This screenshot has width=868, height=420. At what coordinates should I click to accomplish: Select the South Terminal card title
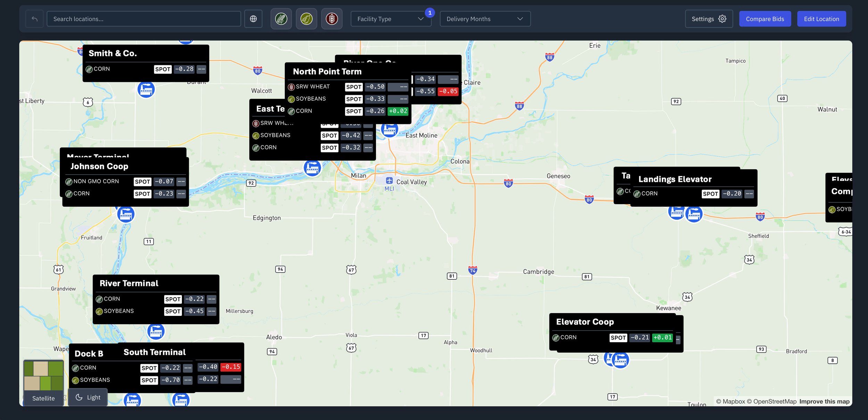coord(155,352)
